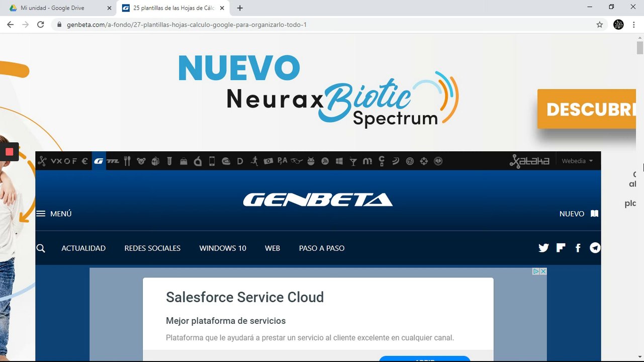Open the handbag fashion site icon
Screen dimensions: 644x362
183,161
